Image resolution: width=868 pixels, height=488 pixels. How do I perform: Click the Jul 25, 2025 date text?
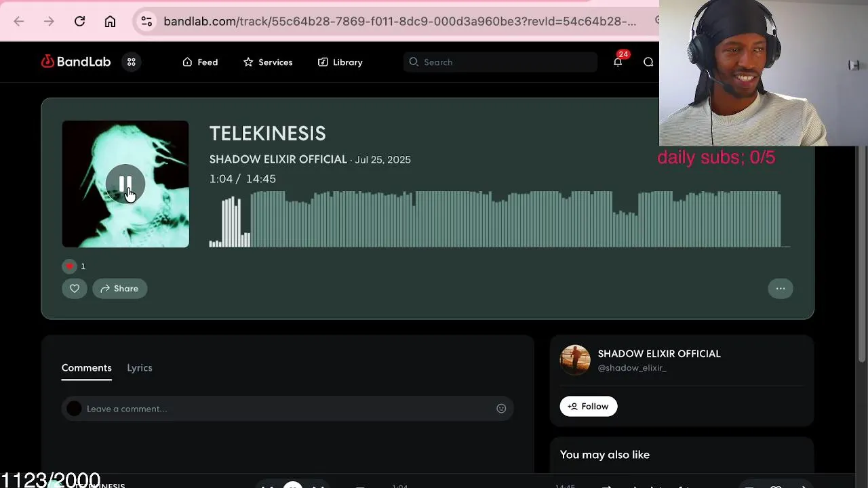pos(382,160)
